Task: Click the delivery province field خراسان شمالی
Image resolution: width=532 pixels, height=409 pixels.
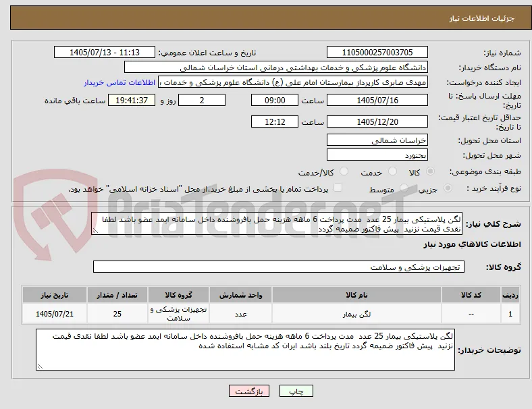Action: pos(377,140)
